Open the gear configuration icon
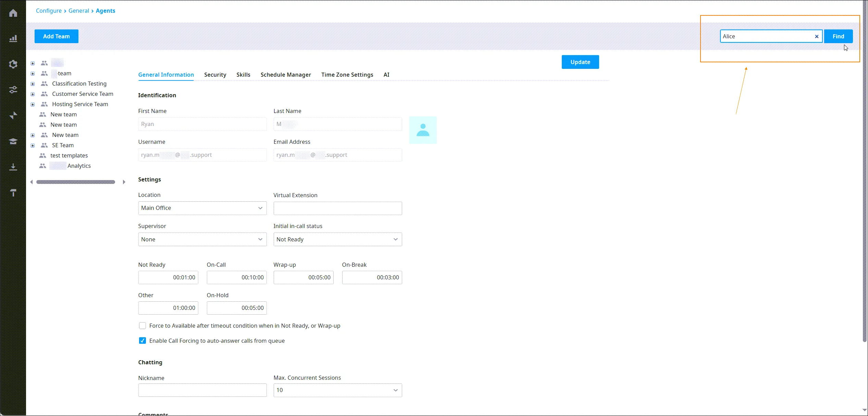The width and height of the screenshot is (868, 416). pyautogui.click(x=13, y=64)
